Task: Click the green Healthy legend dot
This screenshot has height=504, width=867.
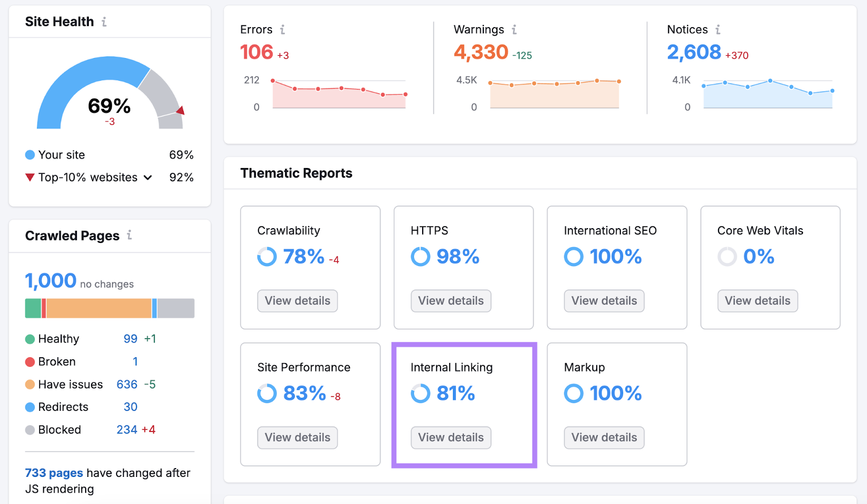Action: click(30, 339)
